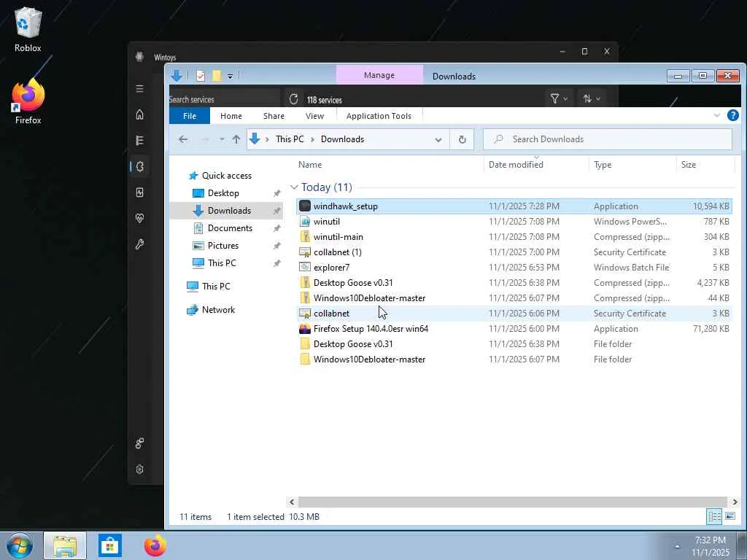
Task: Select Wintoys Services sidebar icon
Action: click(139, 166)
